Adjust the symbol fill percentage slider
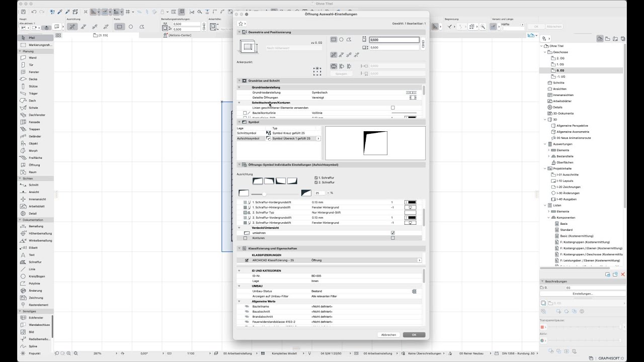Screen dimensions: 644x362 point(264,194)
